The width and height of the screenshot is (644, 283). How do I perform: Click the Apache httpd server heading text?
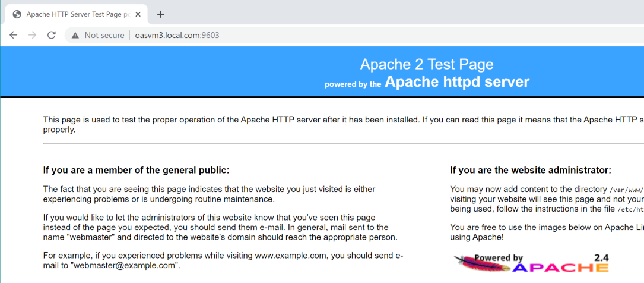click(x=457, y=82)
